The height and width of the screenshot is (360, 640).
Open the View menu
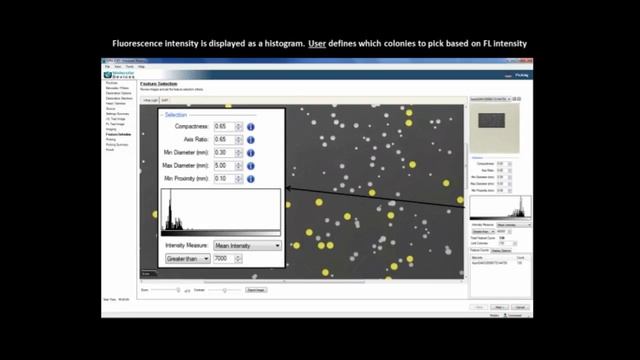coord(118,67)
